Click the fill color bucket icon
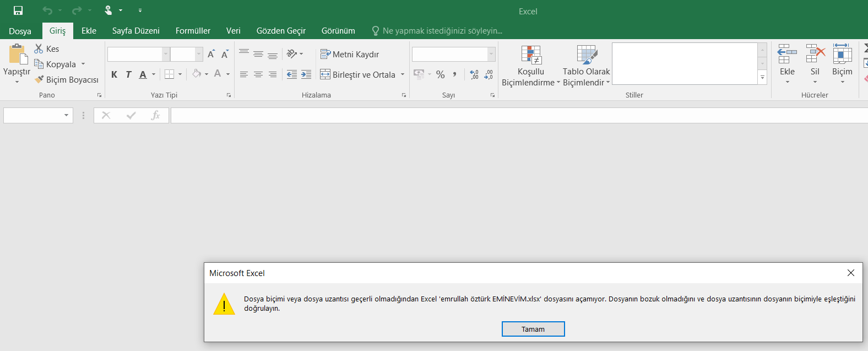 click(197, 74)
